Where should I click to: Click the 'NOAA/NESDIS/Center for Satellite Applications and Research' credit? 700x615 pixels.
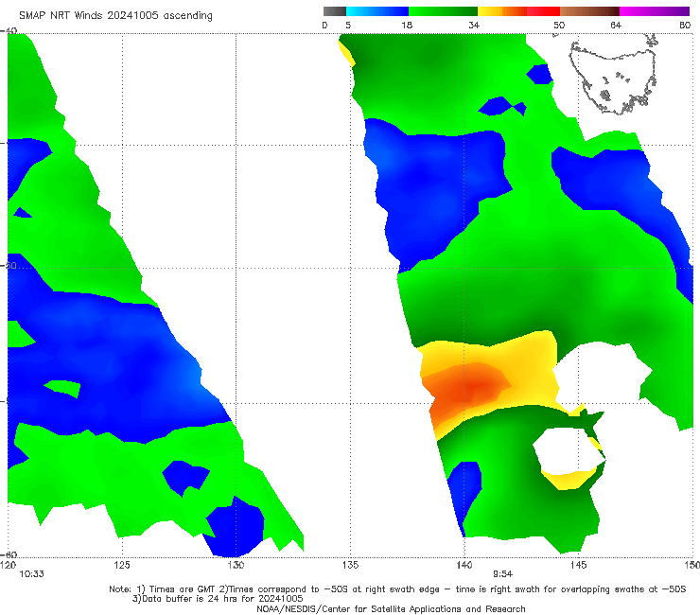click(x=391, y=608)
